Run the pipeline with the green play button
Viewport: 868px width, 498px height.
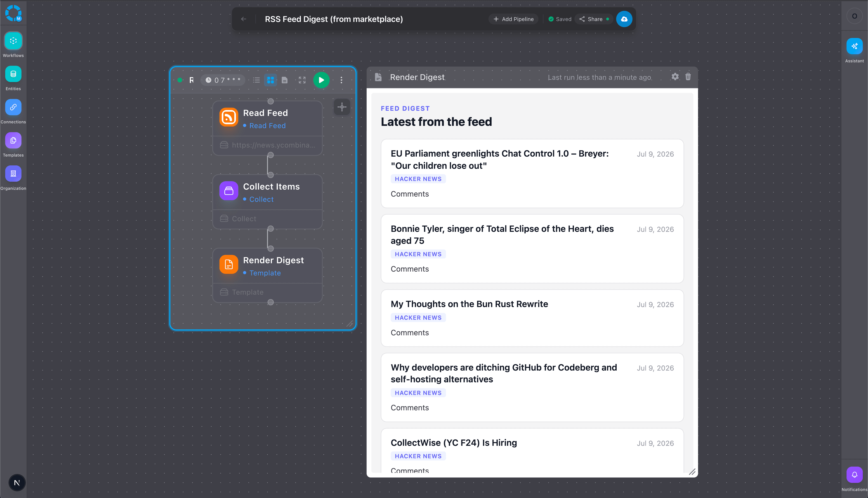(321, 80)
